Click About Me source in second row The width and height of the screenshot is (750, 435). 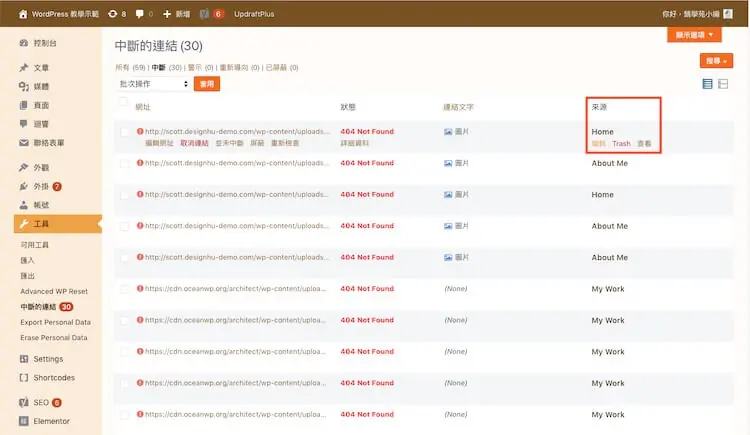[609, 163]
